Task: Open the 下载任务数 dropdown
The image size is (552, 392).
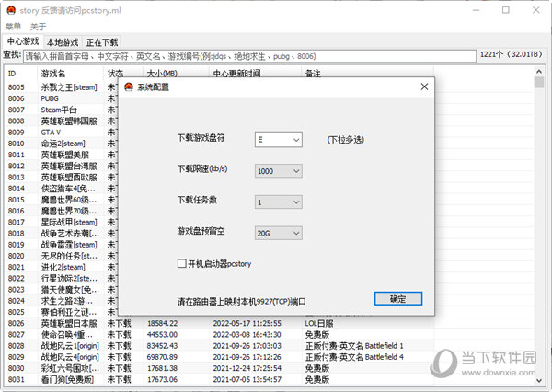Action: click(293, 202)
